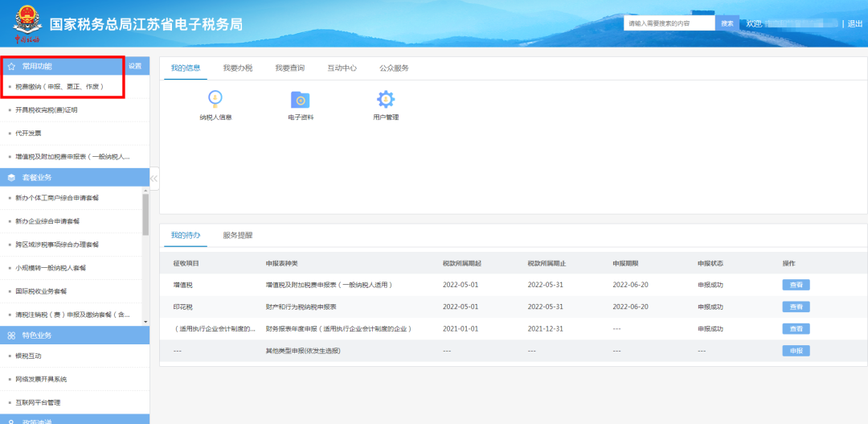This screenshot has width=868, height=424.
Task: Open 网络发票开具系统
Action: [x=41, y=379]
